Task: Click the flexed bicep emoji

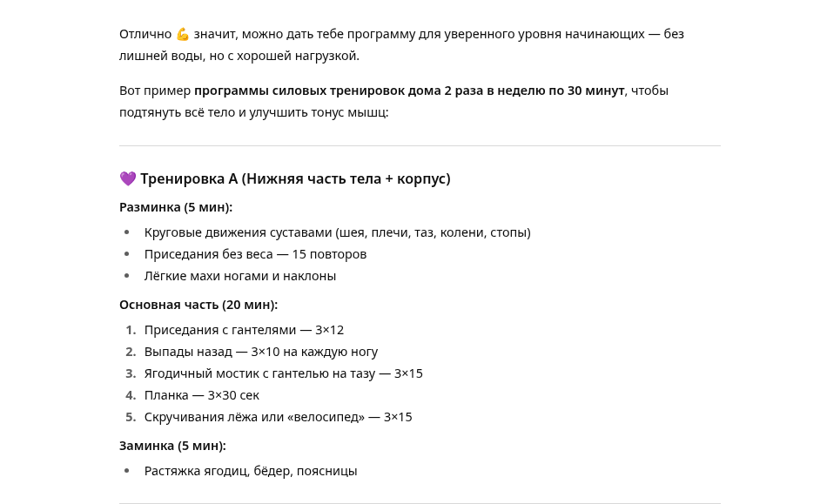Action: coord(183,34)
